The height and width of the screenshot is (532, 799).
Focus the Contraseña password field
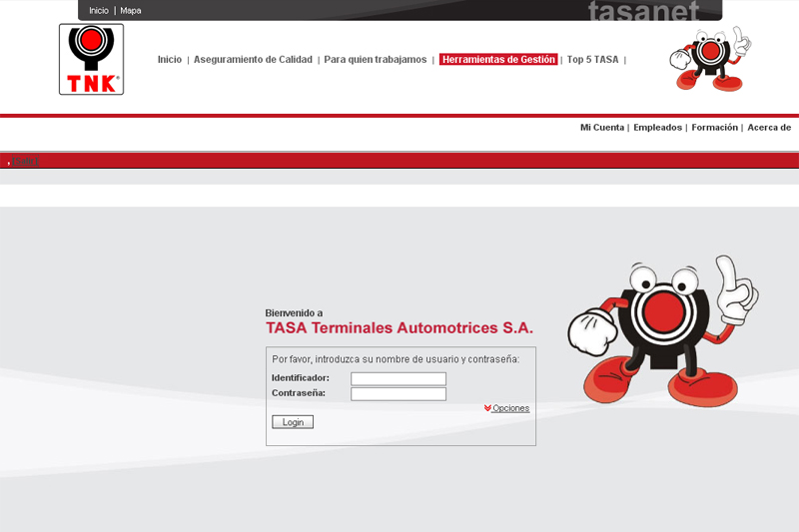point(399,394)
